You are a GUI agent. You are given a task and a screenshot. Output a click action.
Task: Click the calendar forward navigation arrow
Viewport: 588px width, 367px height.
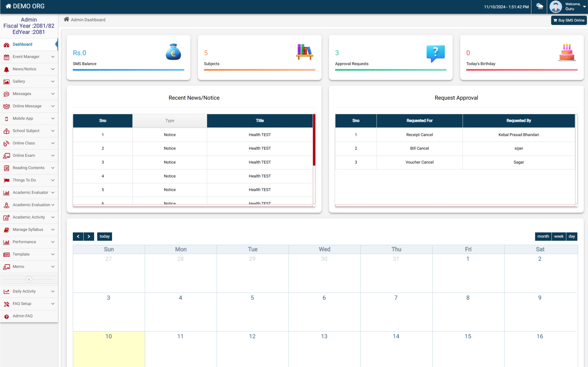pos(89,236)
